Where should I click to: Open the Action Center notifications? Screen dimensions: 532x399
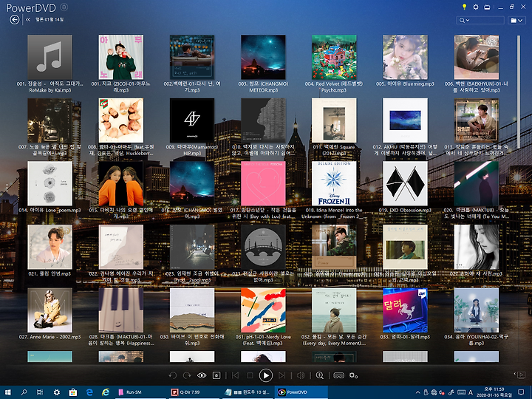pyautogui.click(x=521, y=392)
